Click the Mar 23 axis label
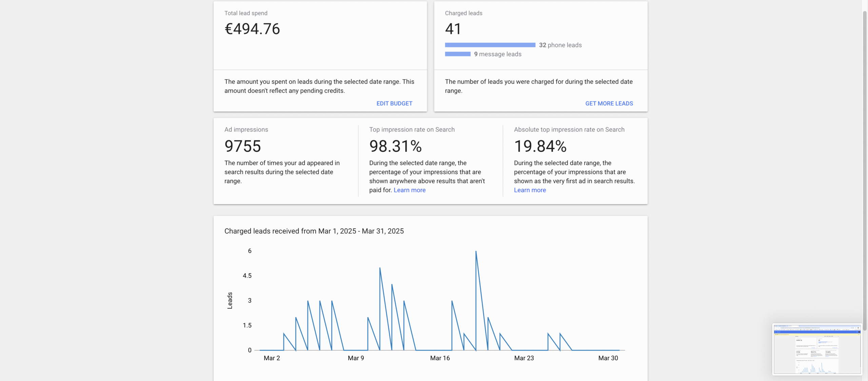Screen dimensions: 868x381 click(x=524, y=358)
